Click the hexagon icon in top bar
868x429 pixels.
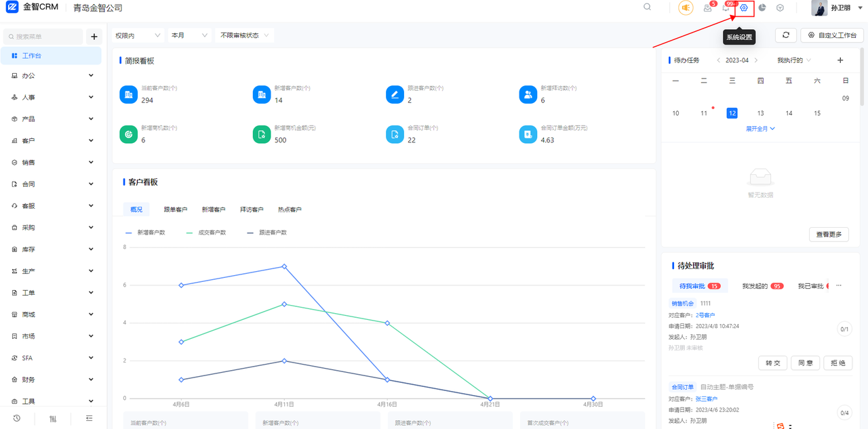point(781,7)
